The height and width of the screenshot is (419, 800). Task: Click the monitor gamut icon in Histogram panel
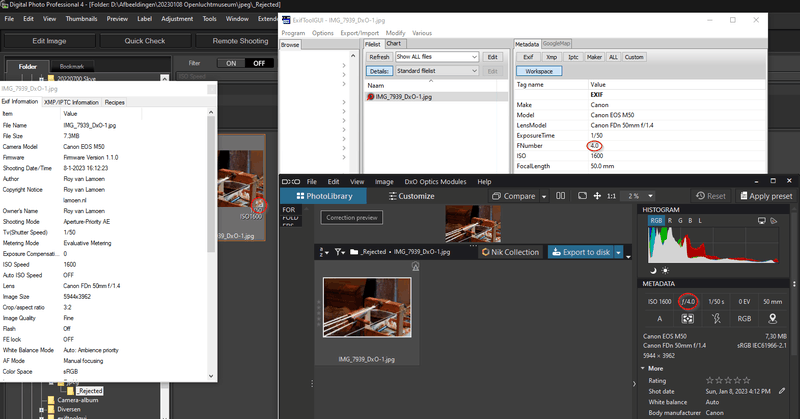coord(762,220)
